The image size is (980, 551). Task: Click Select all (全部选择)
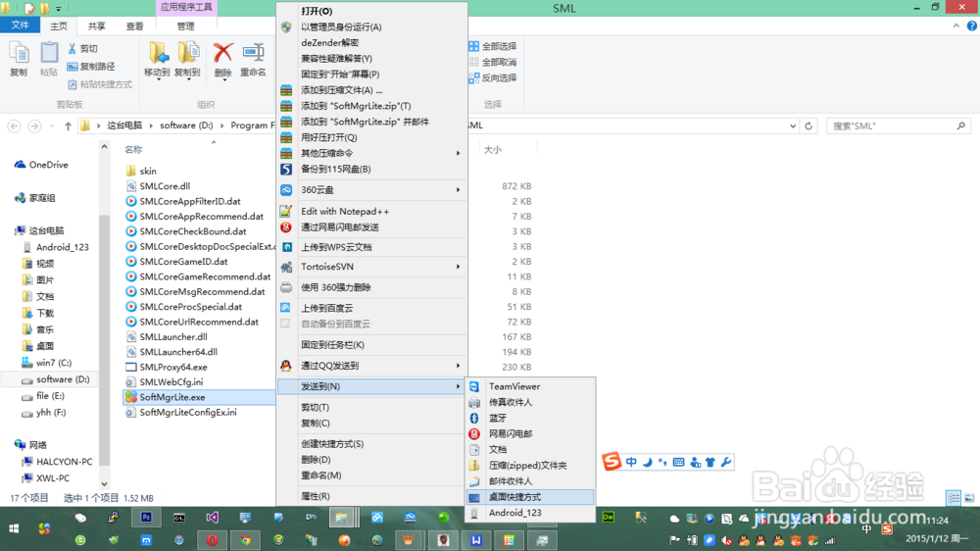(493, 46)
